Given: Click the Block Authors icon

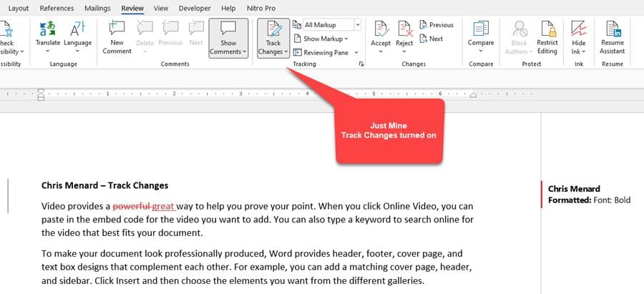Looking at the screenshot, I should [519, 29].
